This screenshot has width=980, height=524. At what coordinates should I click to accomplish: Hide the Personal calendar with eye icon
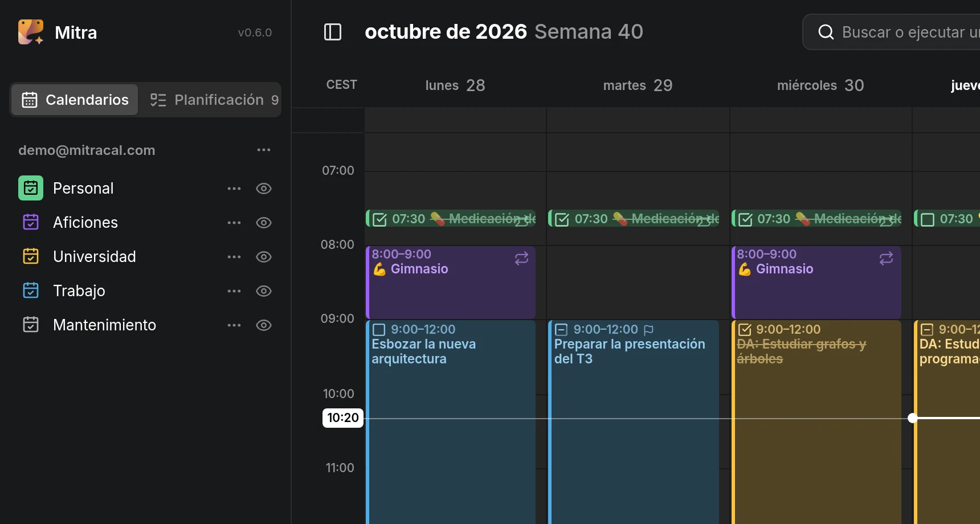pyautogui.click(x=264, y=189)
